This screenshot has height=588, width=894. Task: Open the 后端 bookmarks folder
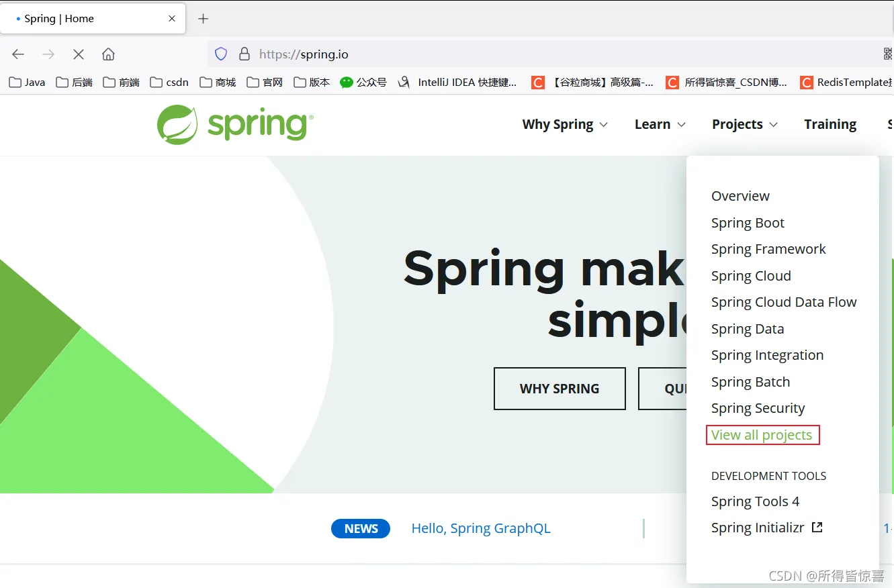point(74,83)
